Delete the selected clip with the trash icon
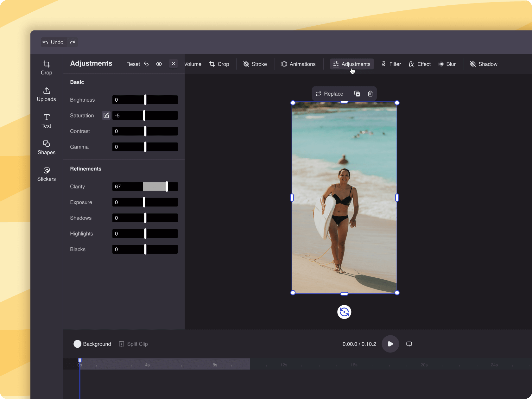Viewport: 532px width, 399px height. tap(370, 94)
